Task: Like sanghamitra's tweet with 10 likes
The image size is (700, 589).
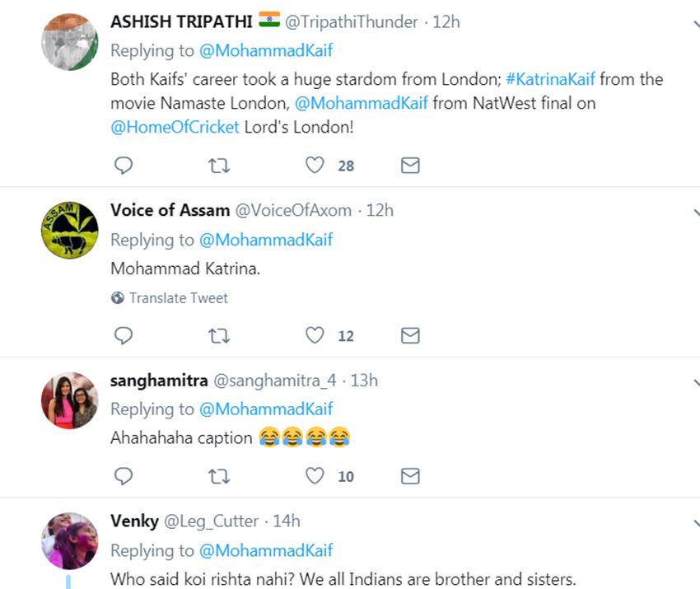Action: pos(315,475)
